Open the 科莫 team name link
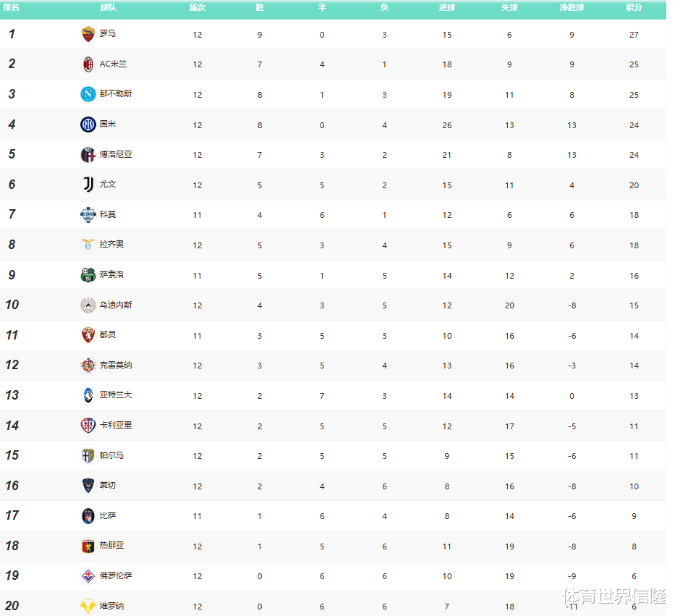This screenshot has width=675, height=616. coord(108,215)
